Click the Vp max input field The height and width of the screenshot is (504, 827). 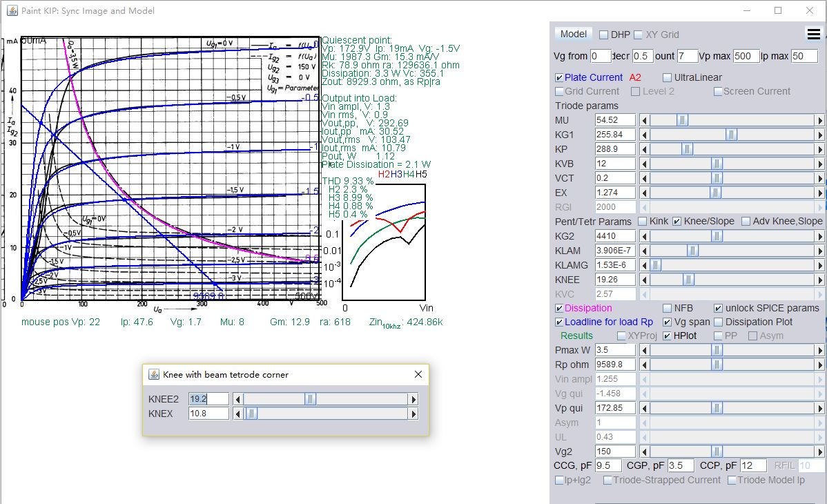(746, 56)
